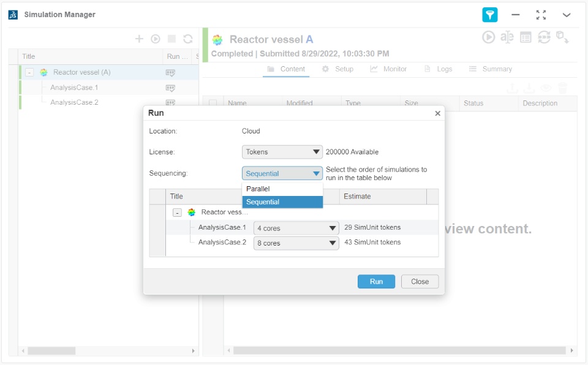Screen dimensions: 588x365
Task: Click the run play icon in right header
Action: [488, 37]
